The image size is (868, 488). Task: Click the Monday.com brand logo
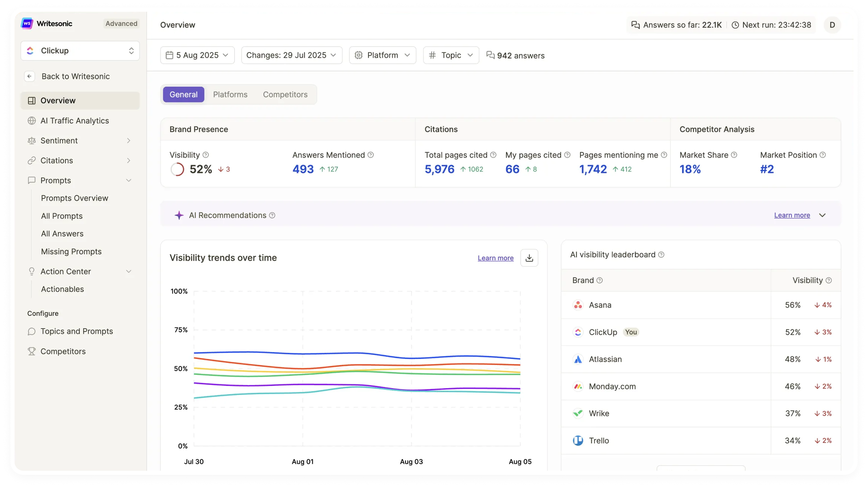[x=578, y=386]
